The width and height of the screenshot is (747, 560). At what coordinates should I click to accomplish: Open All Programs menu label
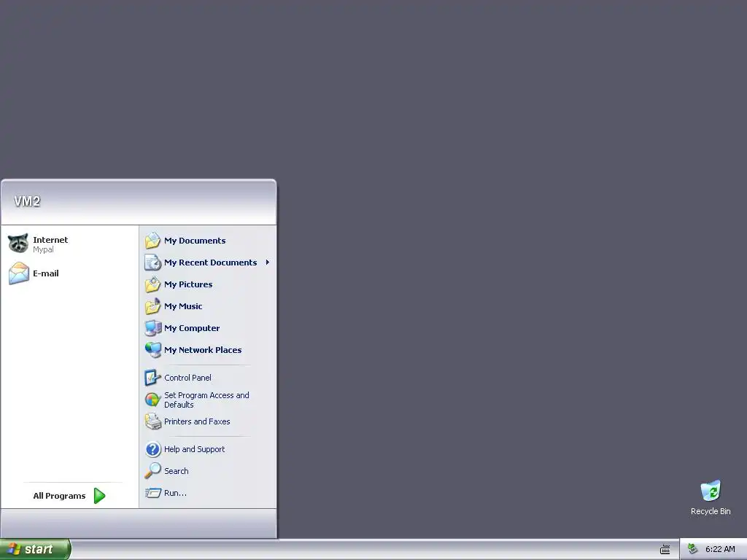pos(59,496)
